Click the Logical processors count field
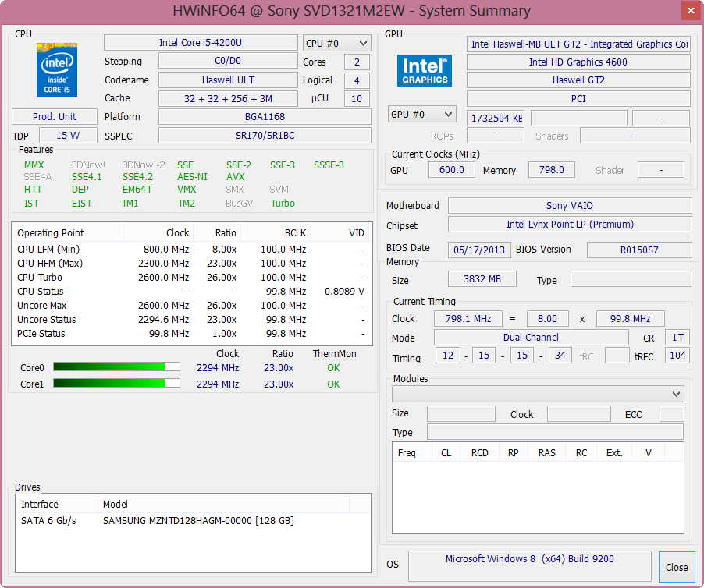The height and width of the screenshot is (588, 704). (357, 81)
